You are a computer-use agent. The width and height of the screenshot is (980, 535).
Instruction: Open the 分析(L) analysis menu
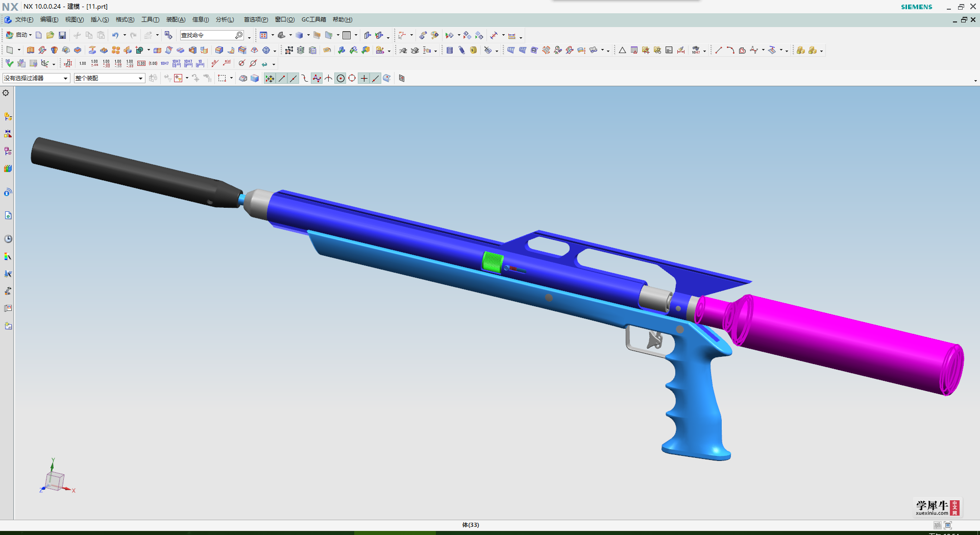tap(225, 19)
